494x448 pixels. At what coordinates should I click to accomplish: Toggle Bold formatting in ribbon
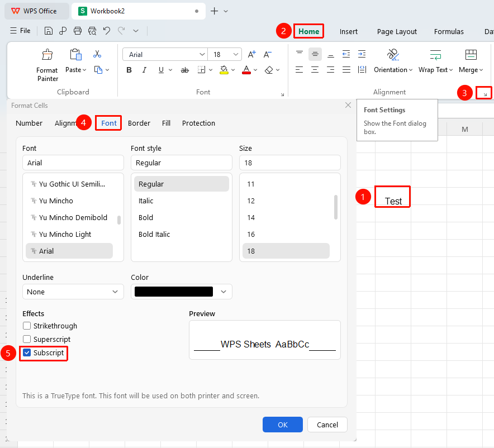pyautogui.click(x=129, y=70)
